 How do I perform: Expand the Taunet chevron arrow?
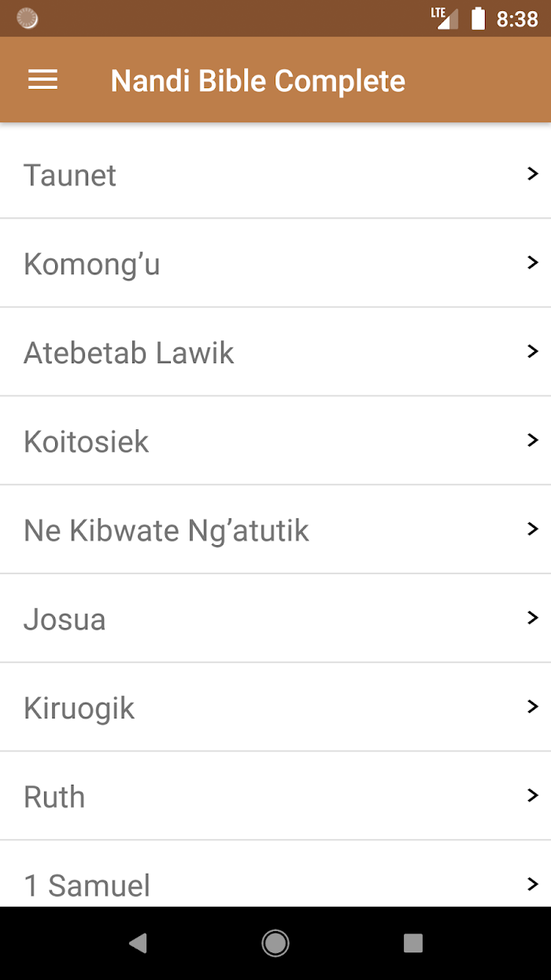(x=533, y=174)
